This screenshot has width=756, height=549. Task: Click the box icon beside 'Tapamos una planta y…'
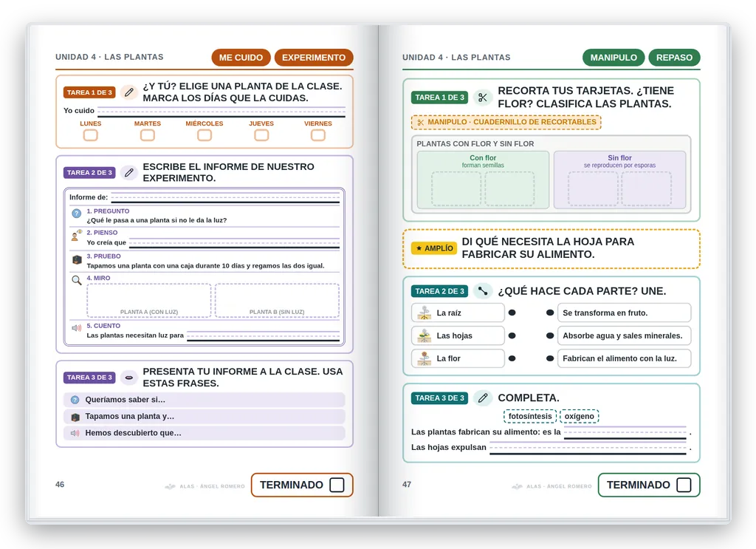point(75,417)
